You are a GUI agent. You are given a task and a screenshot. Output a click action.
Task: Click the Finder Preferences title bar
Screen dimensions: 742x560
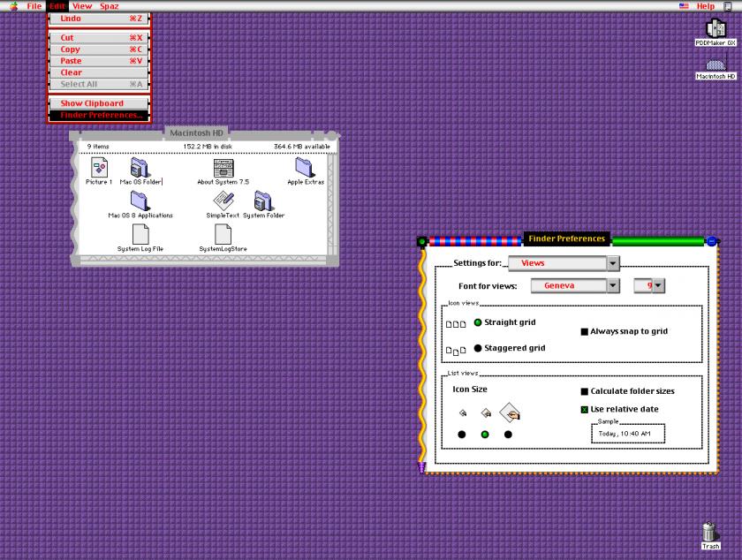[566, 239]
